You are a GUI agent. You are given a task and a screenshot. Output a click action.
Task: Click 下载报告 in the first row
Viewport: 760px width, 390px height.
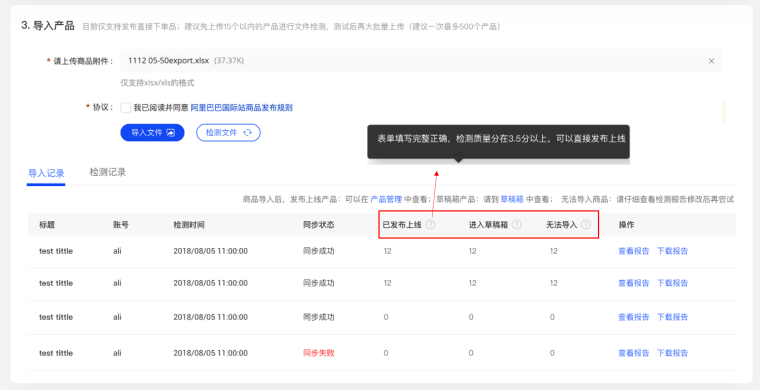pyautogui.click(x=672, y=251)
